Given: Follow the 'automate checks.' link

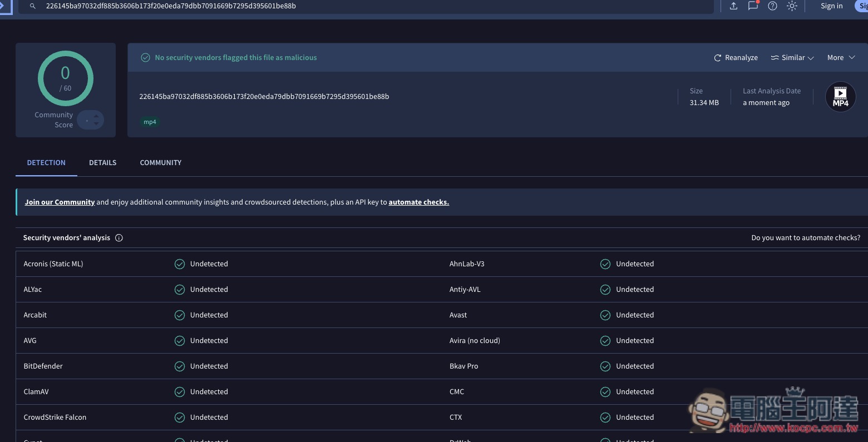Looking at the screenshot, I should [419, 202].
